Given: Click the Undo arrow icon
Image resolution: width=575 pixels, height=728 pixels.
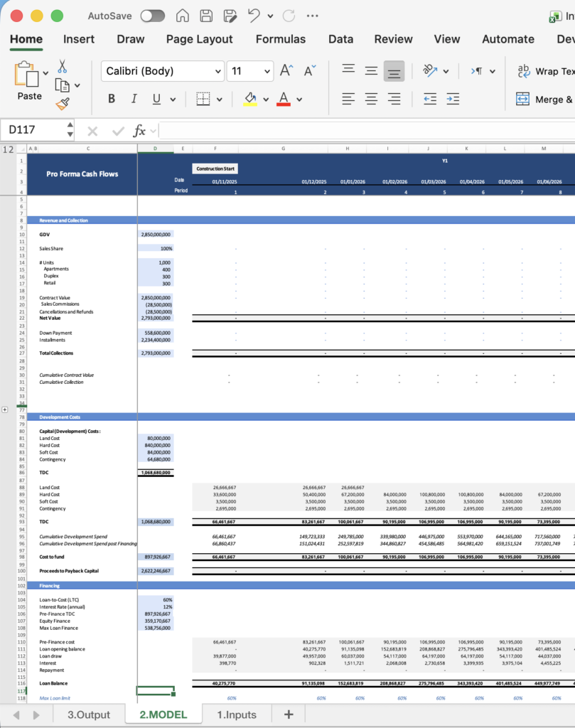Looking at the screenshot, I should [x=254, y=16].
